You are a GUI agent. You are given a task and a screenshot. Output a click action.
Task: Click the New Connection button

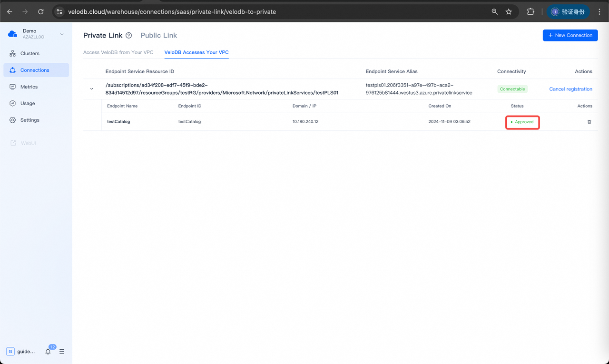pos(570,35)
